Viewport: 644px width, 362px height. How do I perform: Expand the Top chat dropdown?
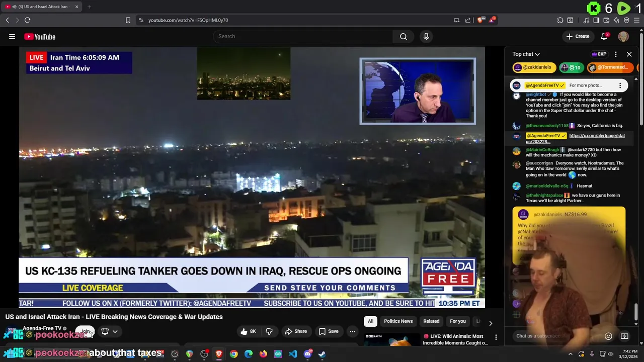[x=526, y=54]
